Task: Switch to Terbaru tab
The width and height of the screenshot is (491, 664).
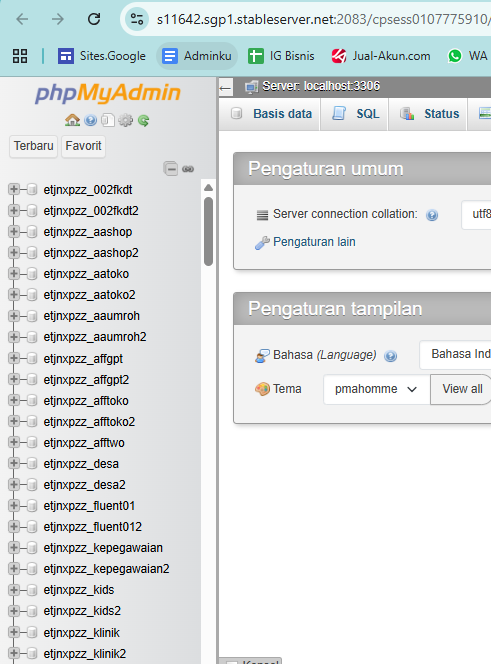Action: pos(33,146)
